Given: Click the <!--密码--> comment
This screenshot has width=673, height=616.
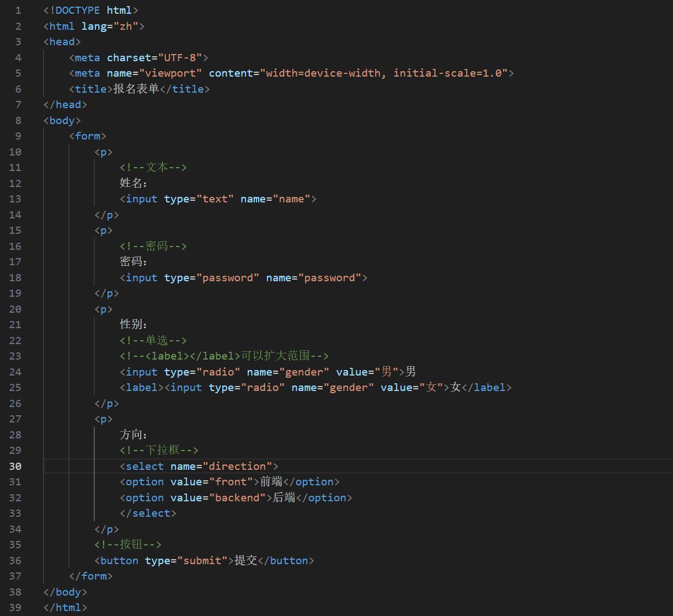Looking at the screenshot, I should click(x=153, y=246).
